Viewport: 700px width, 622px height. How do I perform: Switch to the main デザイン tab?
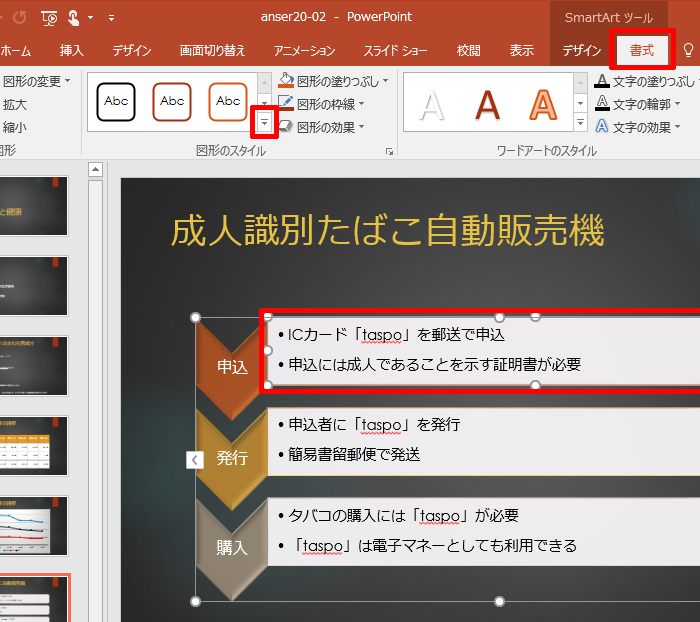[132, 50]
